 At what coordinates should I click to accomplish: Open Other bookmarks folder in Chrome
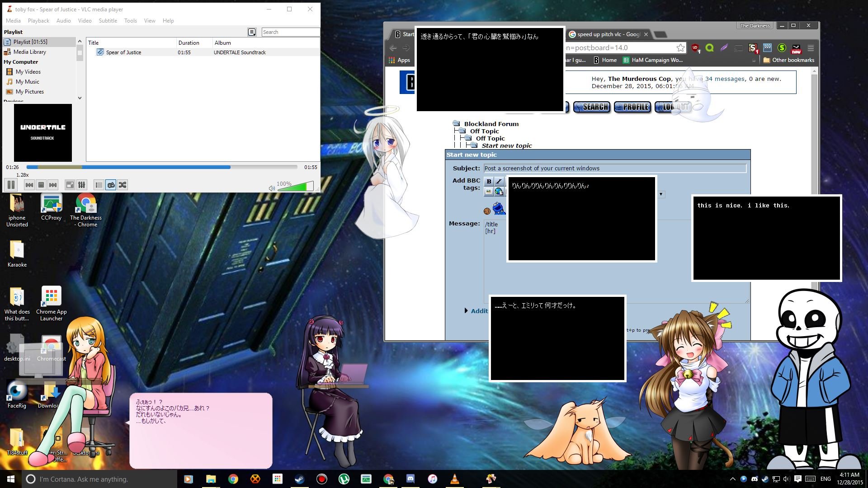(x=788, y=60)
